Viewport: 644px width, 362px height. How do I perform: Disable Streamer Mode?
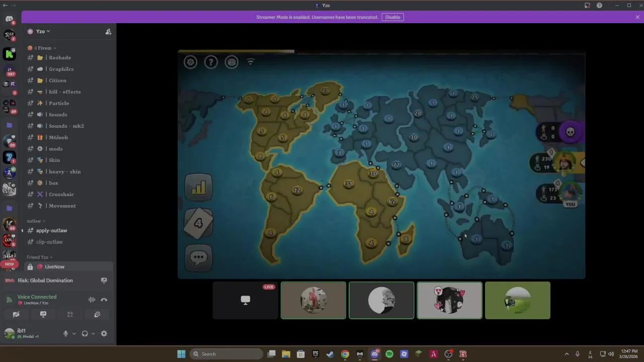coord(392,17)
